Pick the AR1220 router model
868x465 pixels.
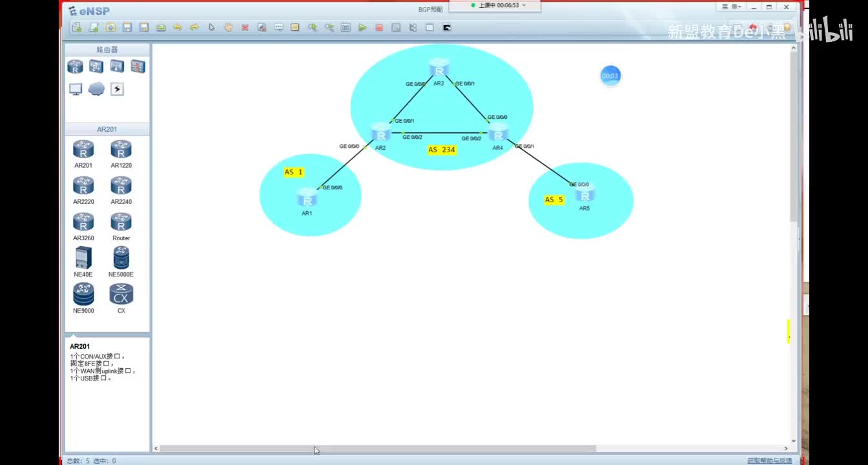(121, 149)
